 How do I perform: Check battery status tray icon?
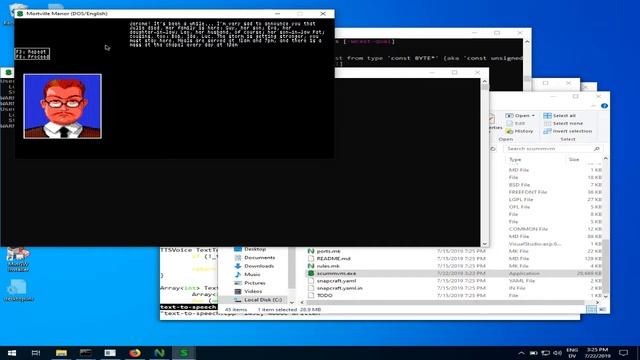[533, 353]
